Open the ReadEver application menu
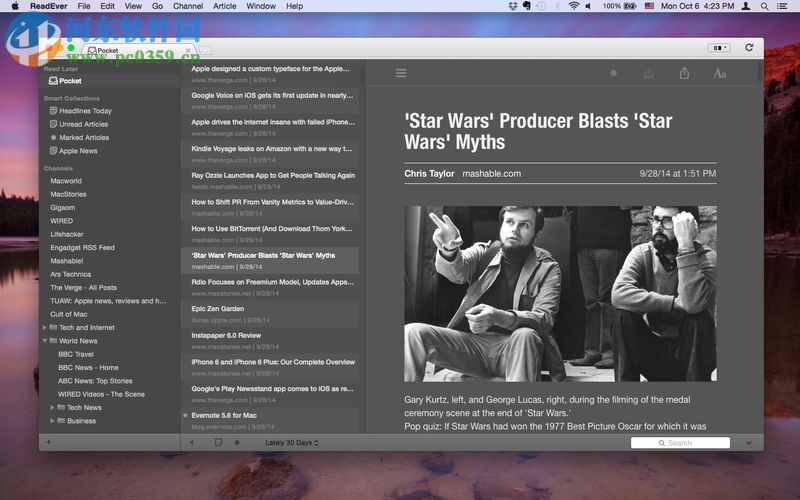This screenshot has width=800, height=500. tap(48, 6)
